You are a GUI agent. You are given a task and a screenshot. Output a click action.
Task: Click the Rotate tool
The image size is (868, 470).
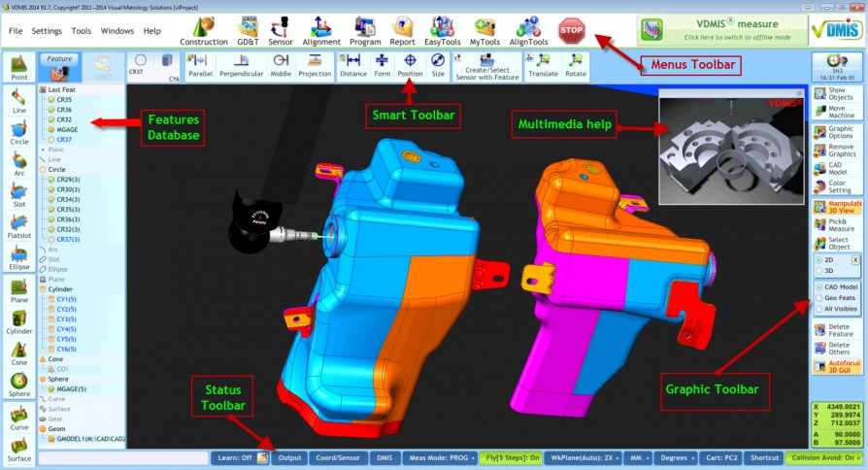pos(576,66)
